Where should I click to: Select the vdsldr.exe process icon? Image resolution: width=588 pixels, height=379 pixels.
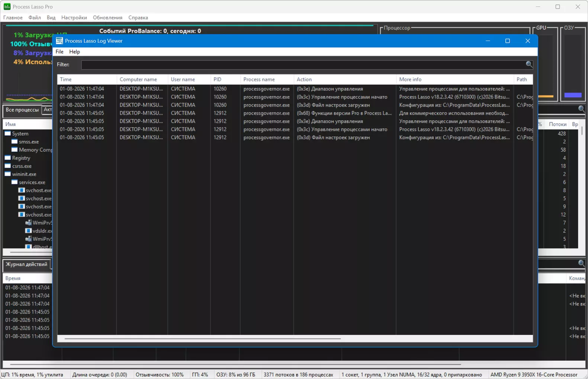pyautogui.click(x=28, y=231)
